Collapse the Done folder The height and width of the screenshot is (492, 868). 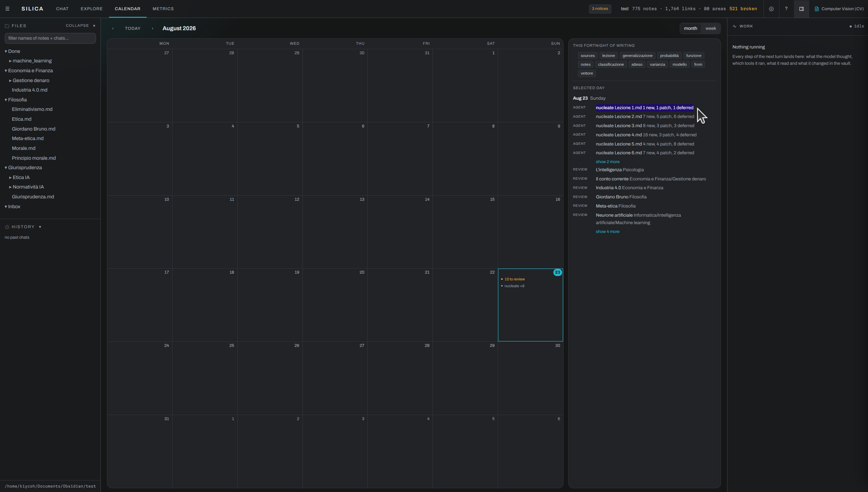13,51
